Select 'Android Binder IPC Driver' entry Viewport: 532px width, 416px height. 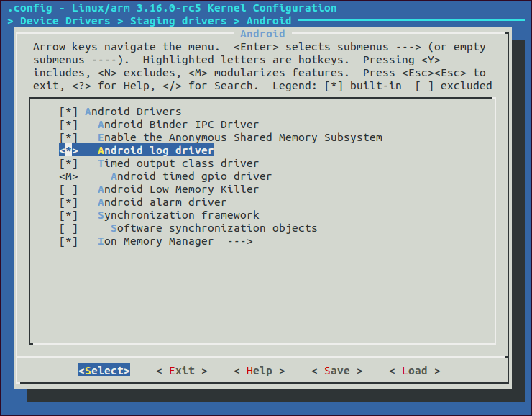(178, 125)
